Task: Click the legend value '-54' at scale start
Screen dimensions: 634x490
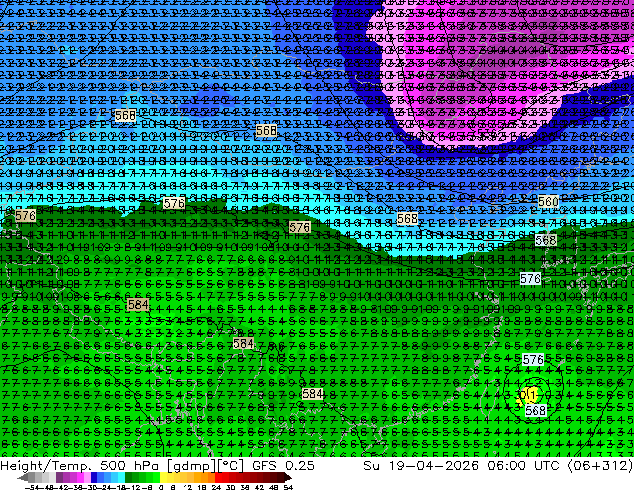Action: 31,487
